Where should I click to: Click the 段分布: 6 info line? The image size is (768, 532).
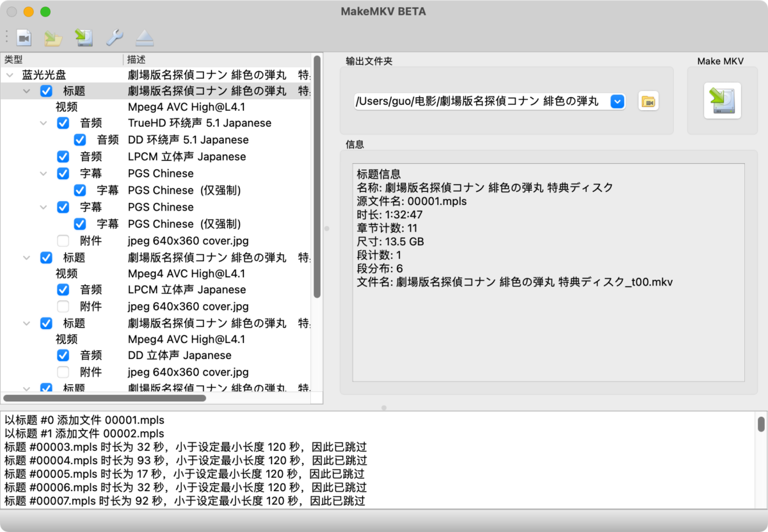pyautogui.click(x=380, y=268)
